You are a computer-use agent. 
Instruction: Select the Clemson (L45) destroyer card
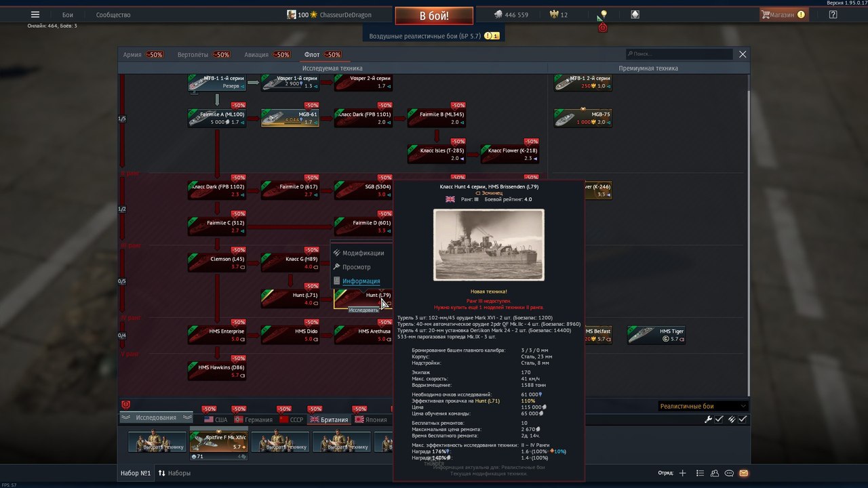pyautogui.click(x=217, y=262)
